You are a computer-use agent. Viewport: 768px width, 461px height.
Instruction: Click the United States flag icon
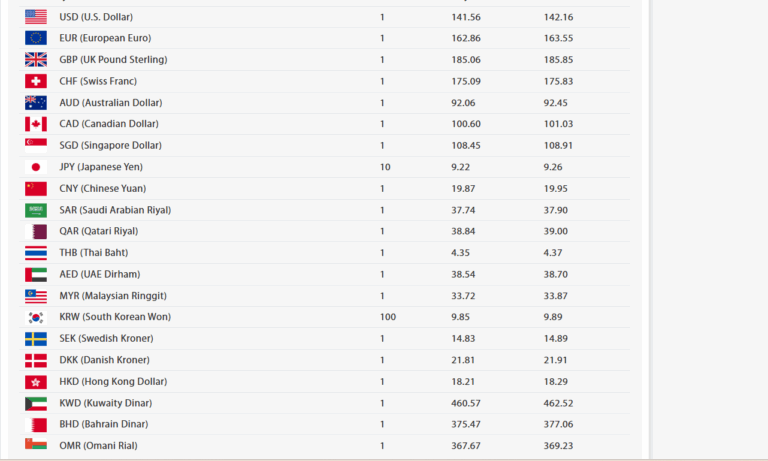pyautogui.click(x=36, y=17)
